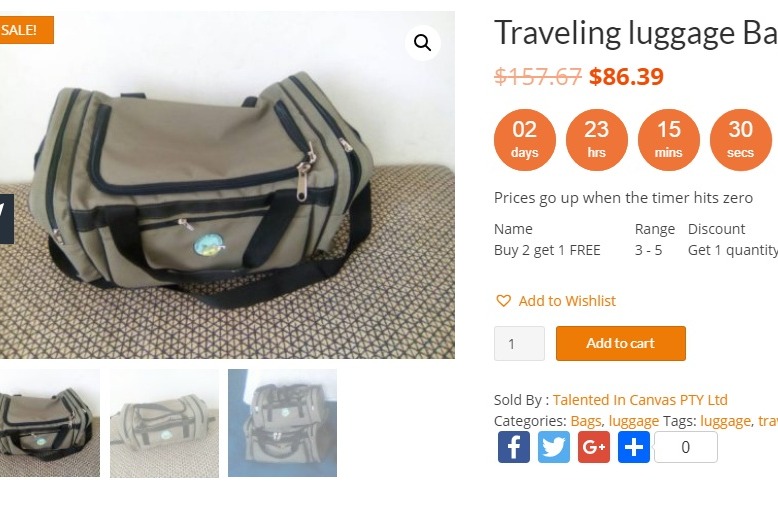Open the magnifier zoom icon on product image
The width and height of the screenshot is (778, 519).
422,43
